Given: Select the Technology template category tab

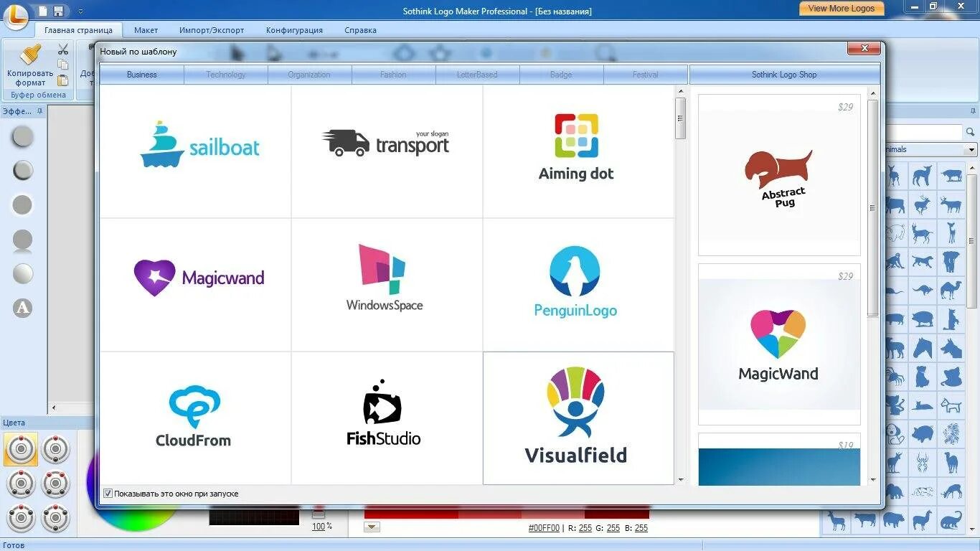Looking at the screenshot, I should click(226, 75).
